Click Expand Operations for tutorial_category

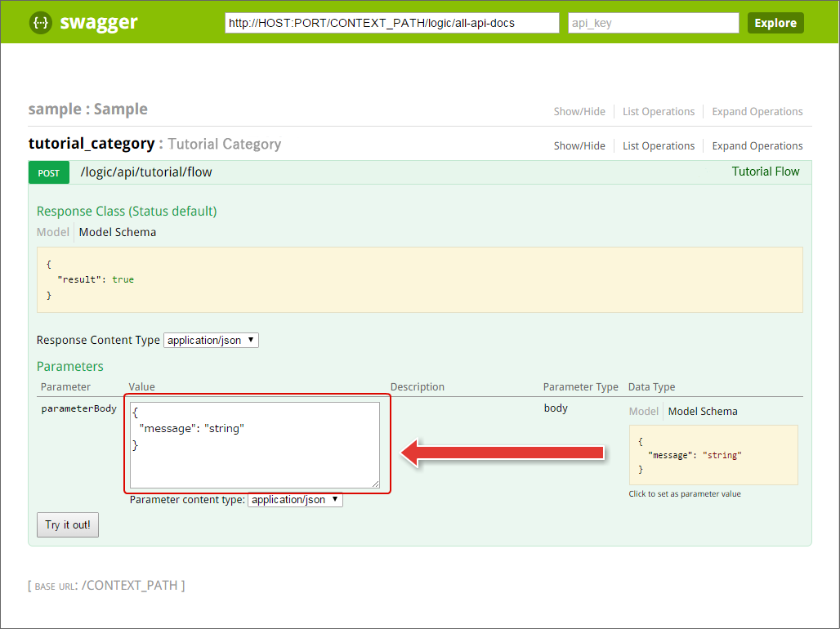(757, 145)
